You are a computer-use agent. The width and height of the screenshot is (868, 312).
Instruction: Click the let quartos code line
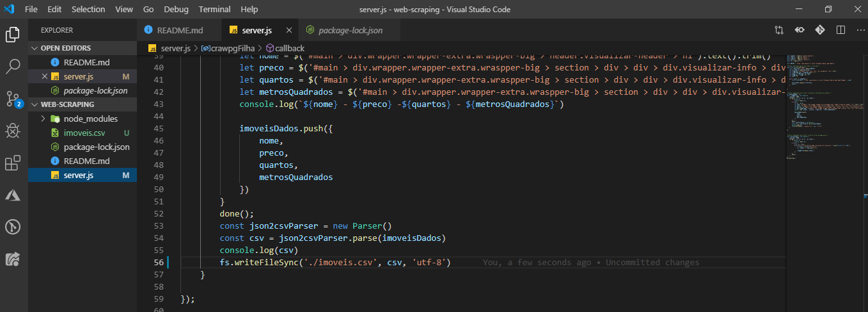point(512,80)
